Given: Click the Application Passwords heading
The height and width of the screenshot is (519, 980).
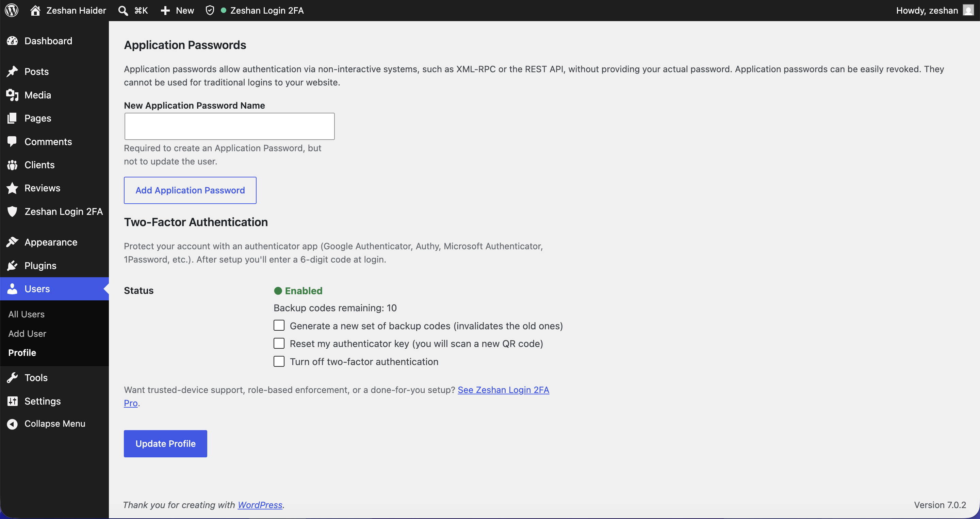Looking at the screenshot, I should tap(185, 45).
